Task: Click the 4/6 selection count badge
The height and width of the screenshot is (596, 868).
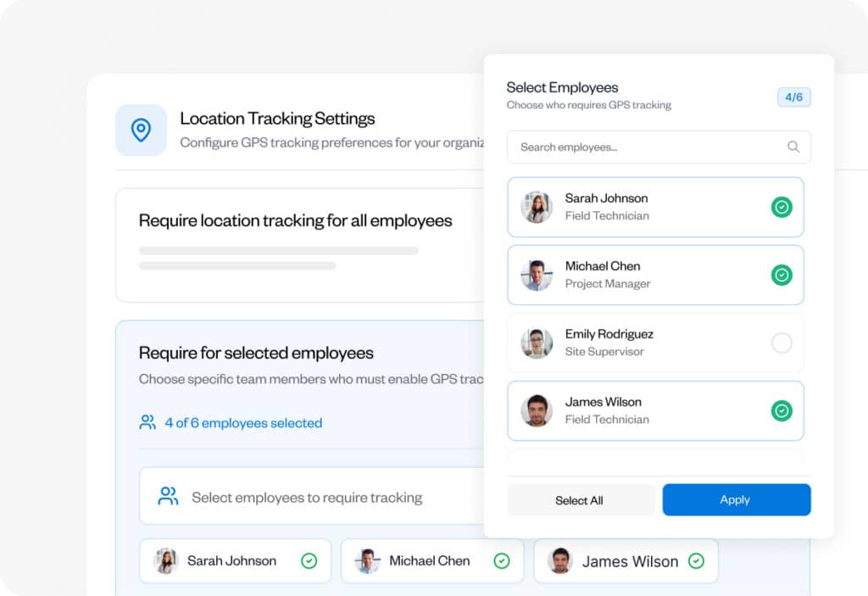Action: [x=793, y=97]
